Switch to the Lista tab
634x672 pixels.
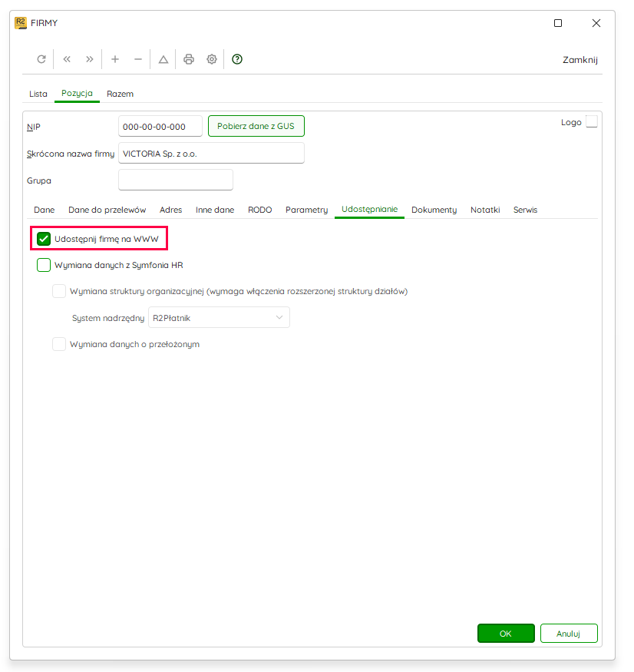pos(38,94)
